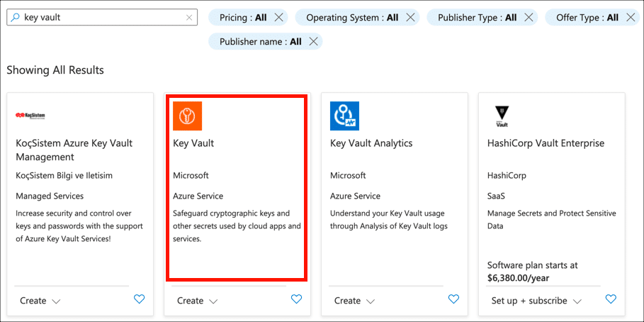The image size is (644, 322).
Task: Favorite the HashiCorp Vault Enterprise offer
Action: click(x=611, y=299)
